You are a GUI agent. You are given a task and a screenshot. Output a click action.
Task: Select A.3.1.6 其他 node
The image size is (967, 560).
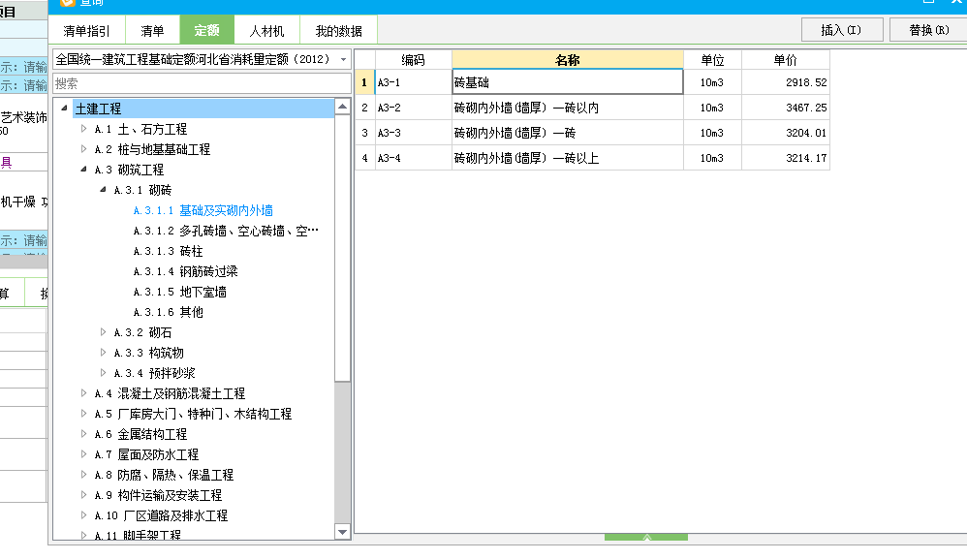(168, 312)
